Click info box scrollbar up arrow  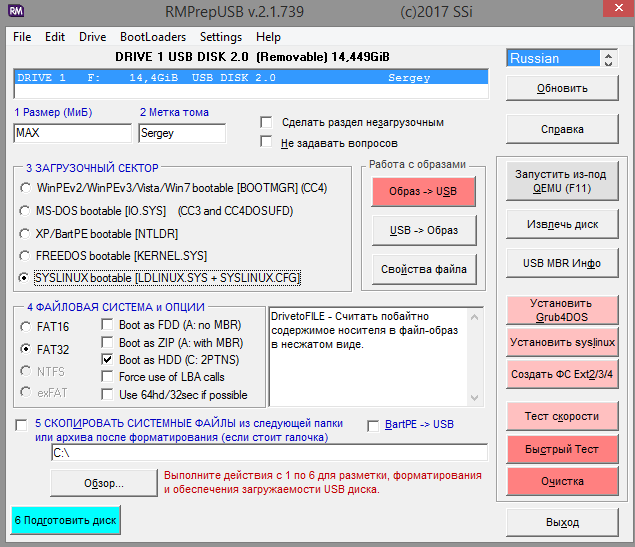pyautogui.click(x=475, y=317)
